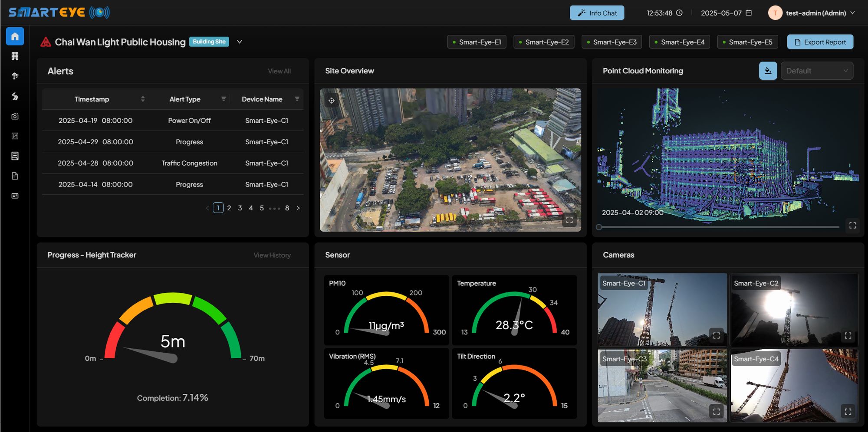Toggle the Smart-Eye-E1 device chip
Image resolution: width=868 pixels, height=432 pixels.
coord(477,42)
